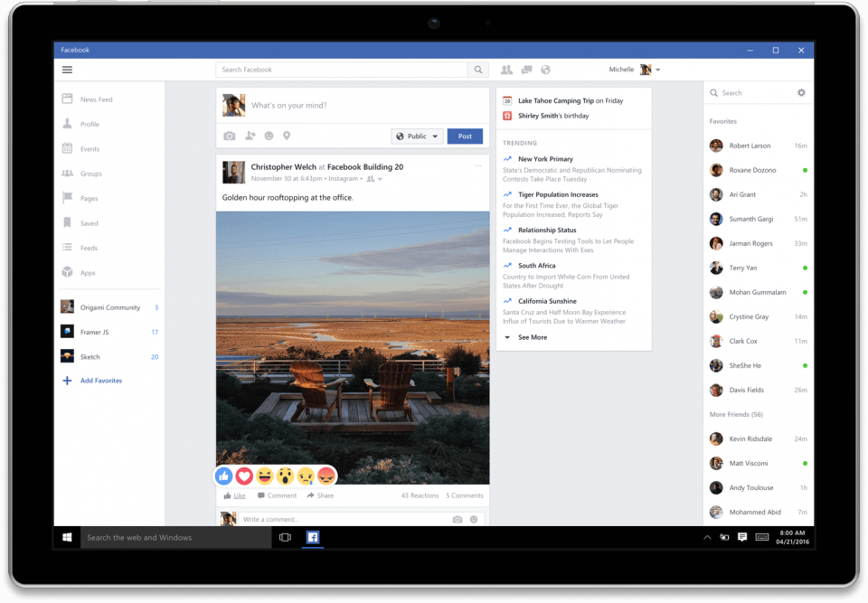Image resolution: width=868 pixels, height=603 pixels.
Task: Click the Facebook icon on the Windows taskbar
Action: (312, 537)
